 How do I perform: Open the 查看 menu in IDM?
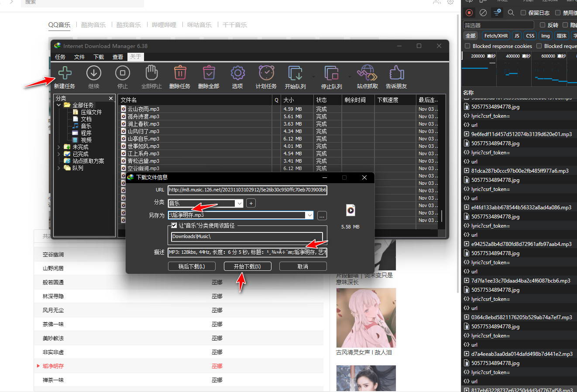pyautogui.click(x=118, y=57)
